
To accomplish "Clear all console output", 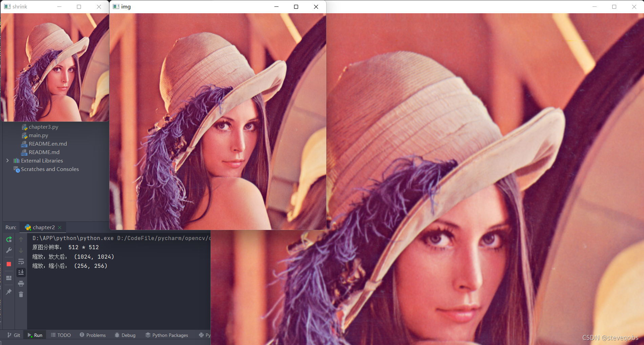I will pyautogui.click(x=21, y=294).
